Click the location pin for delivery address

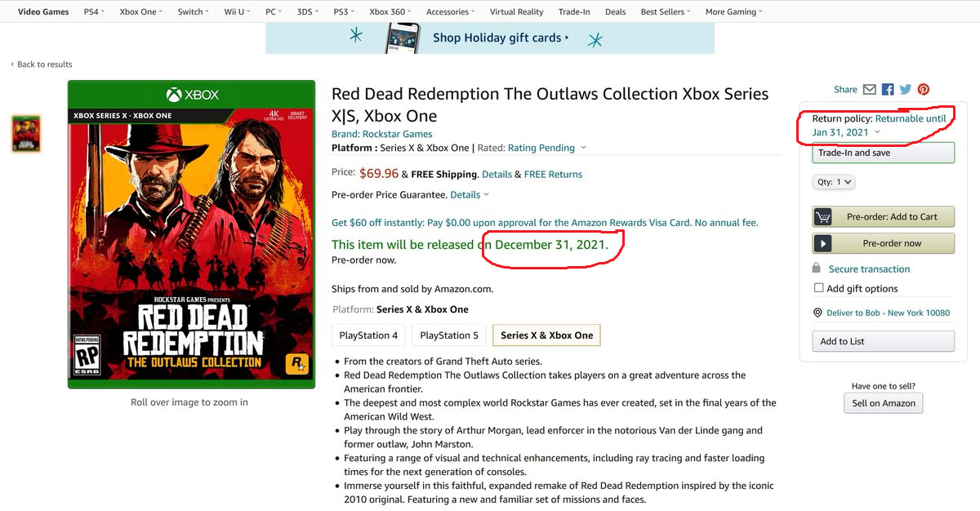tap(817, 312)
